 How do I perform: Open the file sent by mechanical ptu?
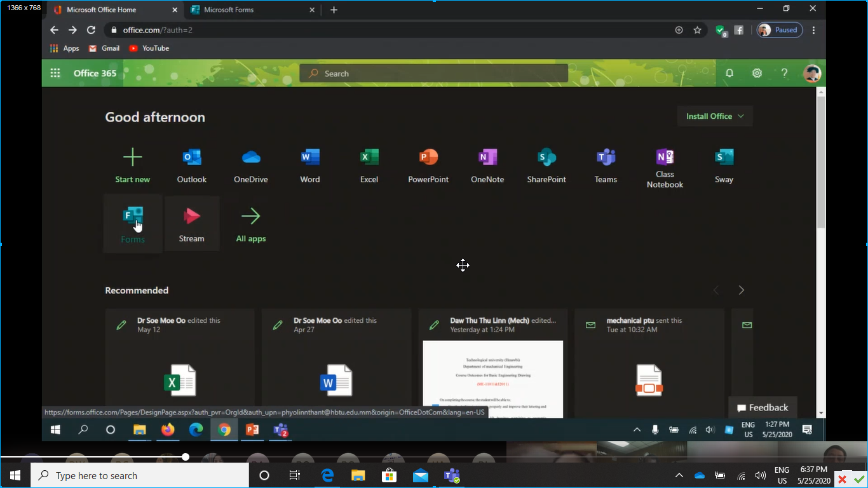pos(649,362)
